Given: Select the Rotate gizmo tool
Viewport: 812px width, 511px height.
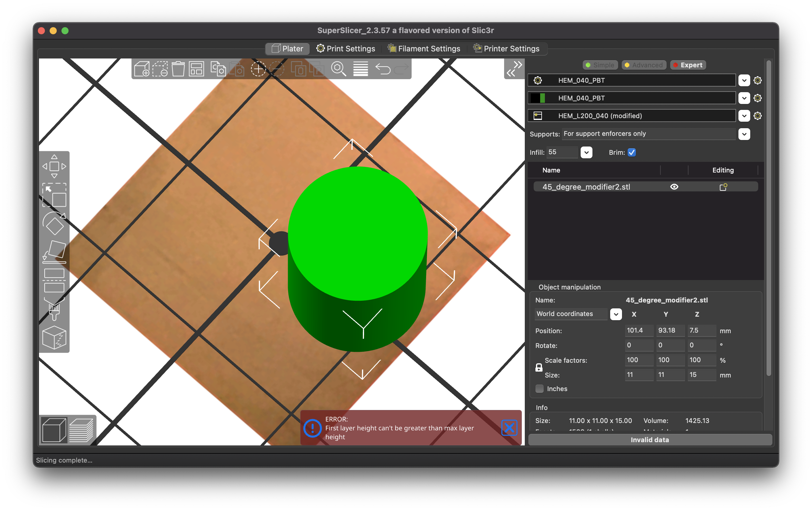Looking at the screenshot, I should (54, 223).
